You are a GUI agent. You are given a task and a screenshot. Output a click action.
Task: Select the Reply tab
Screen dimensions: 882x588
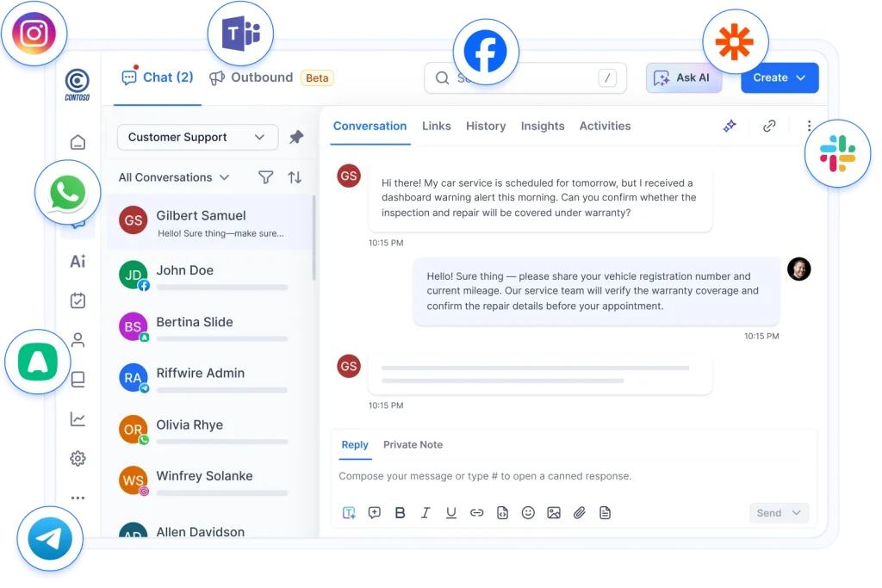pos(354,444)
